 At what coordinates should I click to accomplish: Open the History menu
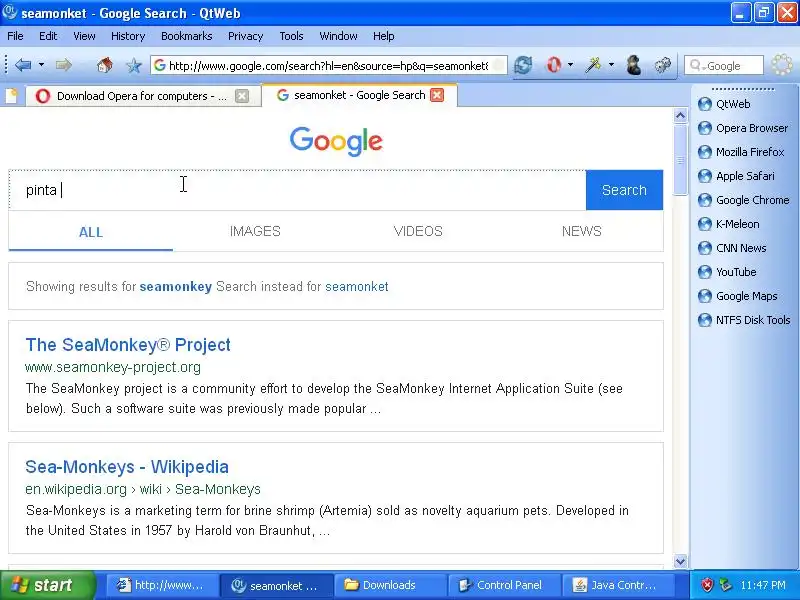128,36
